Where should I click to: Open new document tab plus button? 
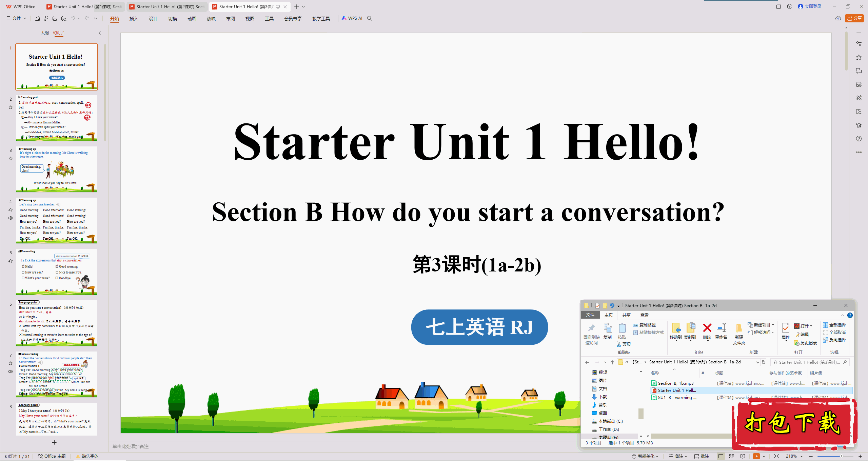[297, 6]
